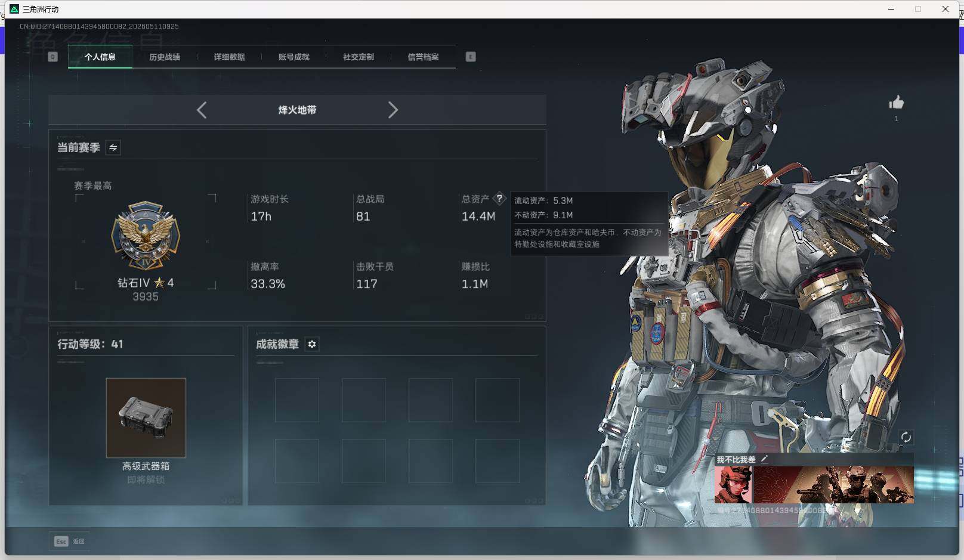Open the 社交定制 tab
The image size is (964, 560).
click(x=359, y=57)
